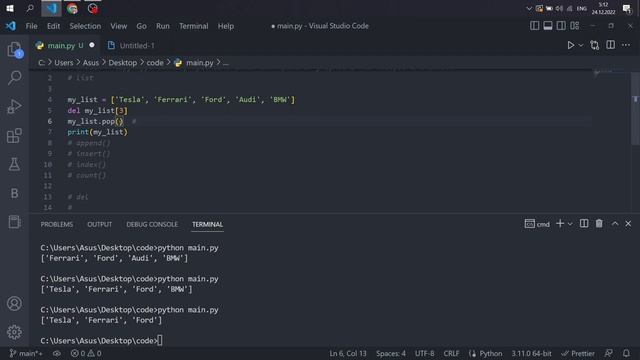Open git branch main* in status bar
Screen dimensions: 640x360
pyautogui.click(x=26, y=353)
